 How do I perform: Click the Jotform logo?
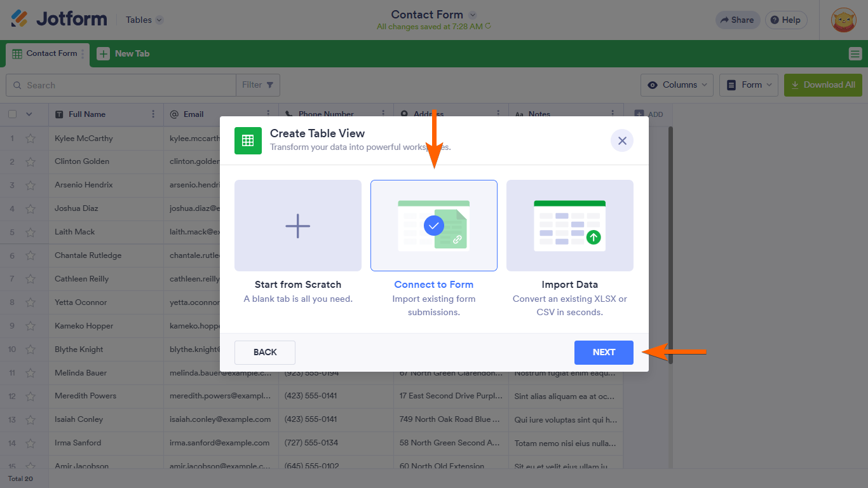click(x=59, y=19)
